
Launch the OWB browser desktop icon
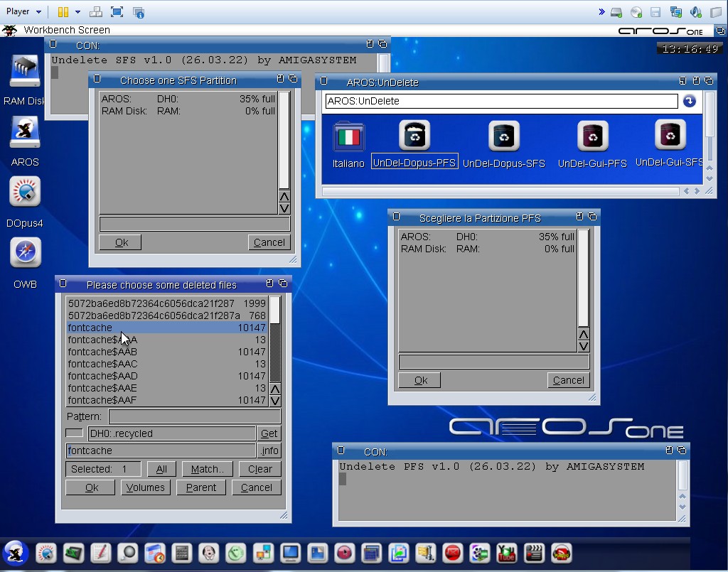25,254
